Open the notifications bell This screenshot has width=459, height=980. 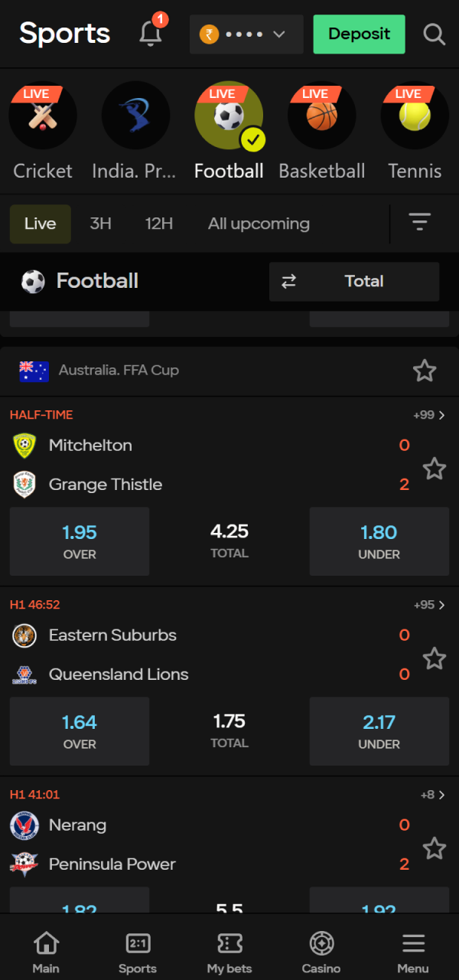pyautogui.click(x=150, y=34)
